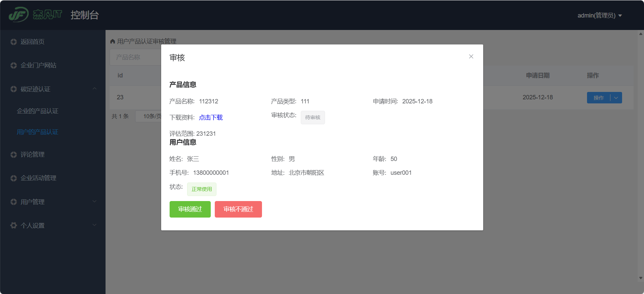Screen dimensions: 644x294
Task: Click the icon beside 用户管理
Action: pyautogui.click(x=13, y=202)
